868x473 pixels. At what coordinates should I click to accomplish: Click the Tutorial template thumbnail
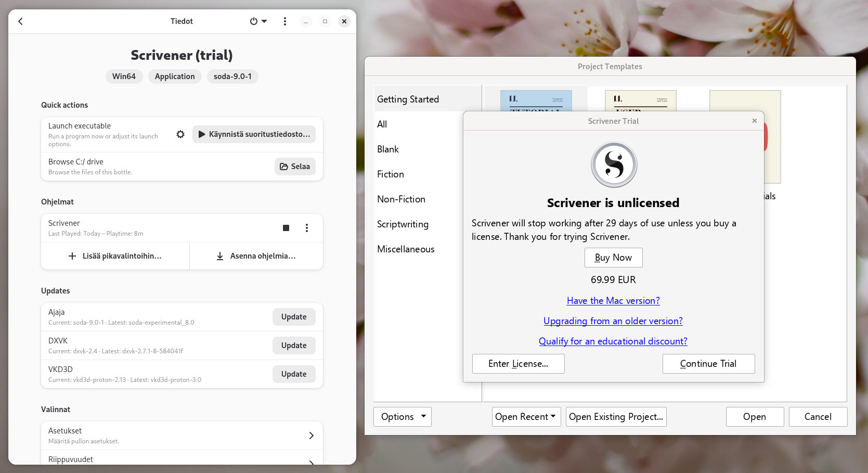pyautogui.click(x=536, y=101)
